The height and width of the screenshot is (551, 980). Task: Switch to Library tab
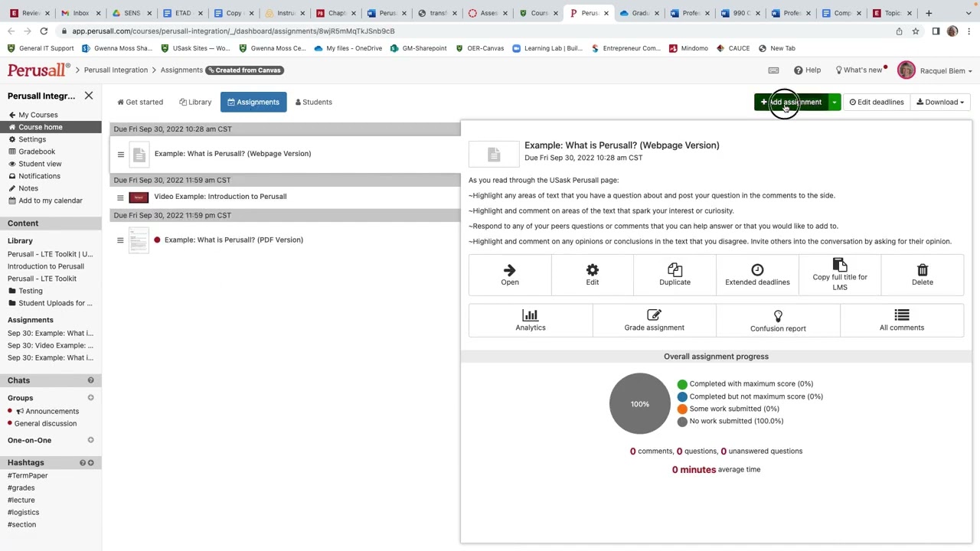click(x=195, y=102)
